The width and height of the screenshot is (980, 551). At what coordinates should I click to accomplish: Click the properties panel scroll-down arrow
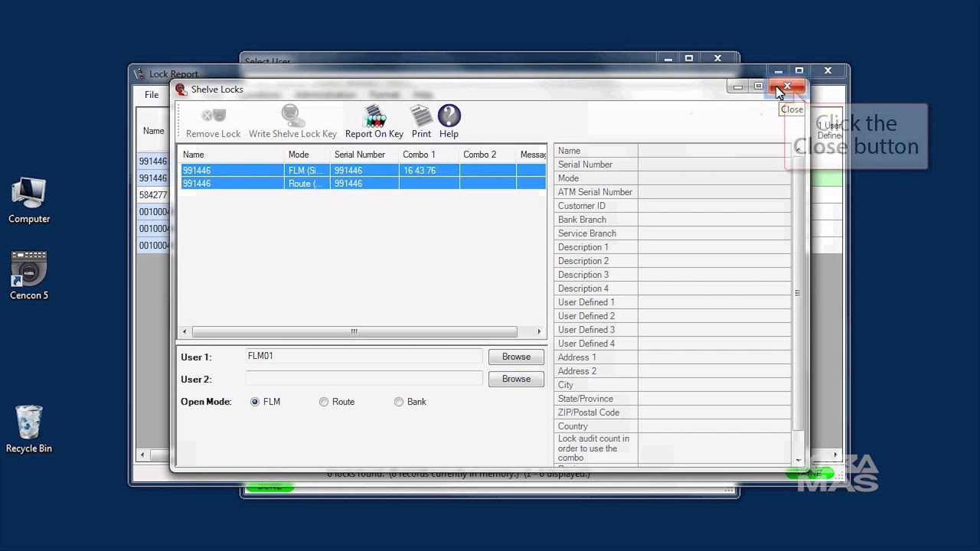click(799, 461)
